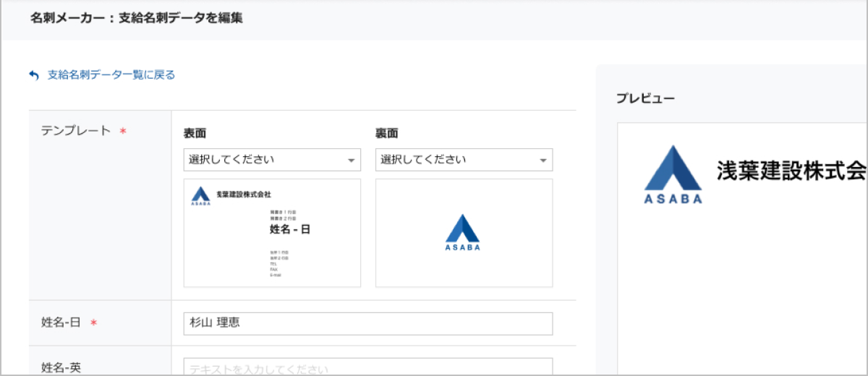
Task: Open the 裏面 template dropdown
Action: pos(463,160)
